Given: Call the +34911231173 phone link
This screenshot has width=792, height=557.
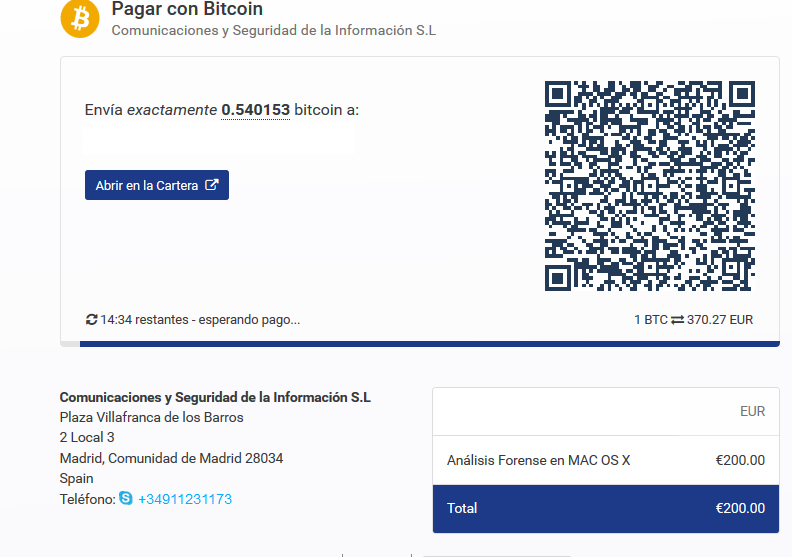Looking at the screenshot, I should click(185, 499).
